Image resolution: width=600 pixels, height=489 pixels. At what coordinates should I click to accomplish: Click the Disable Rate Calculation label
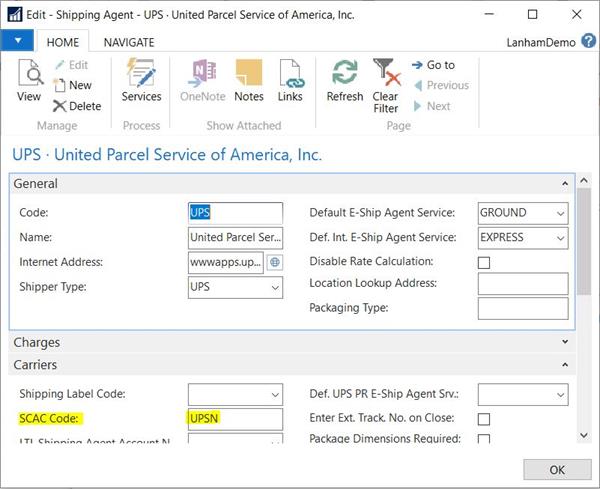371,261
